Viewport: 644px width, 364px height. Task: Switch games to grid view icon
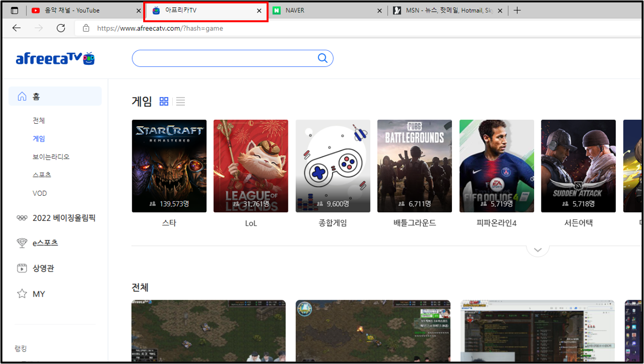click(164, 102)
